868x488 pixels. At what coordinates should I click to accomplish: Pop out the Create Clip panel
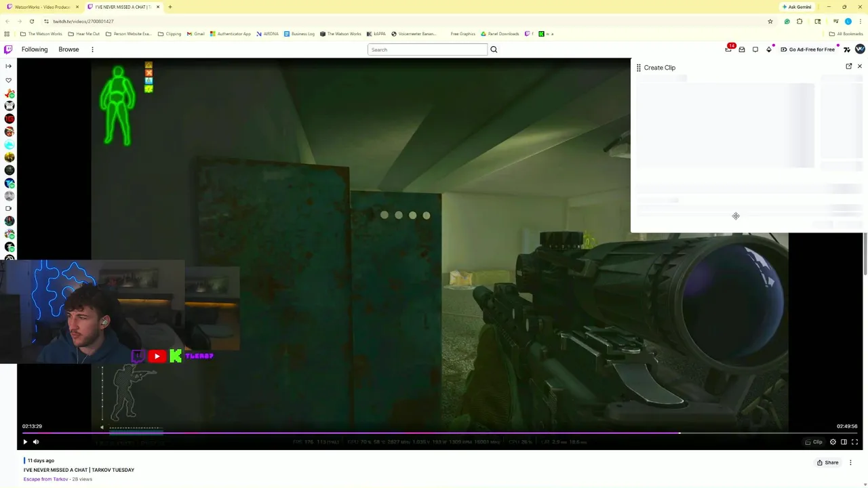849,66
